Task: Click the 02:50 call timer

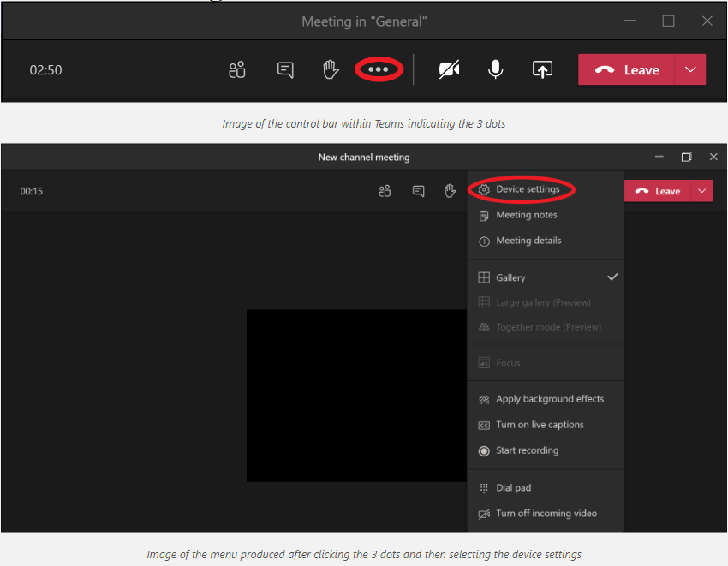Action: (45, 70)
